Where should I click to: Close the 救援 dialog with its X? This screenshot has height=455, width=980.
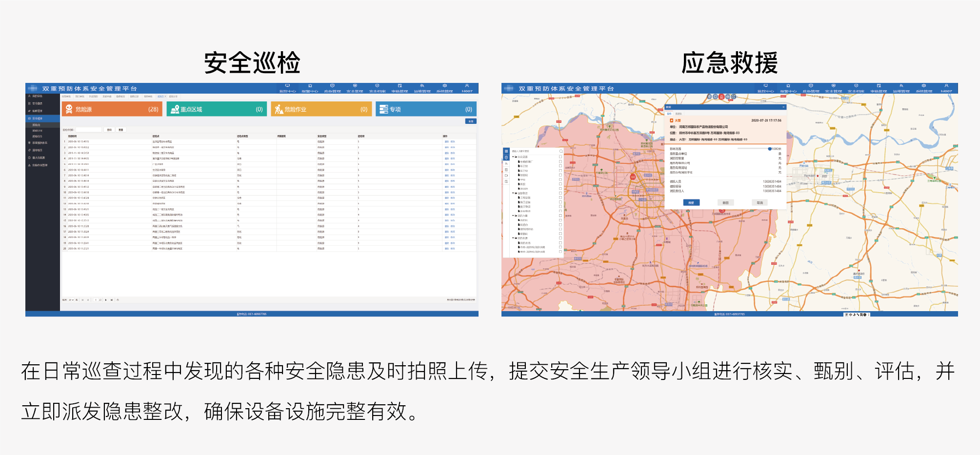tap(783, 107)
